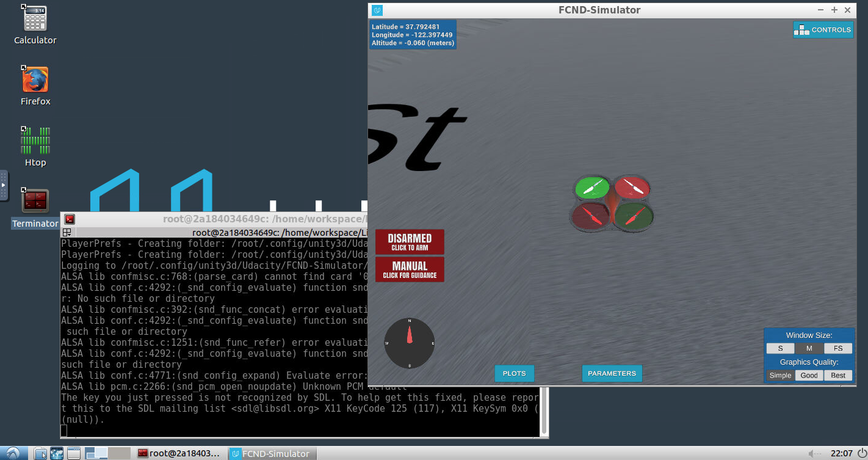
Task: Click the Altitude readout in meters
Action: coord(413,43)
